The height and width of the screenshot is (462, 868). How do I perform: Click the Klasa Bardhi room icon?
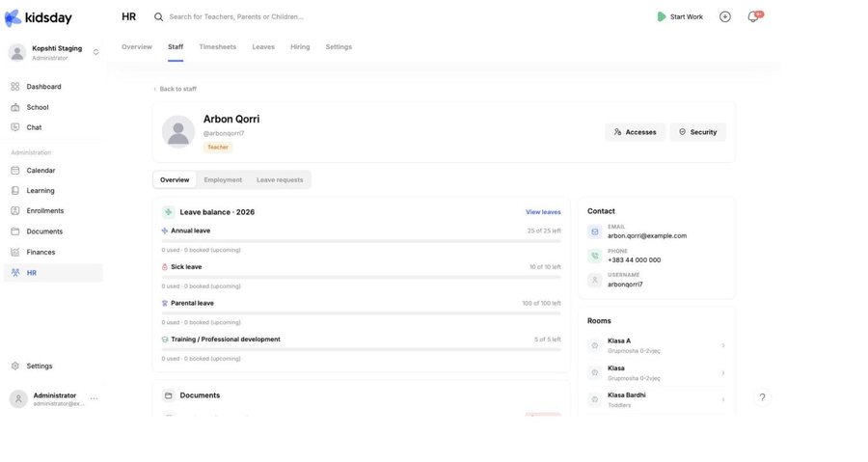coord(594,399)
